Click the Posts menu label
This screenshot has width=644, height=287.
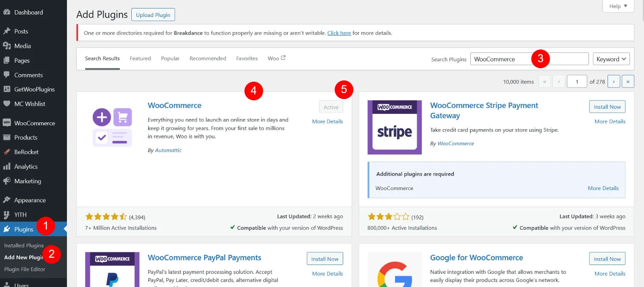pos(21,31)
